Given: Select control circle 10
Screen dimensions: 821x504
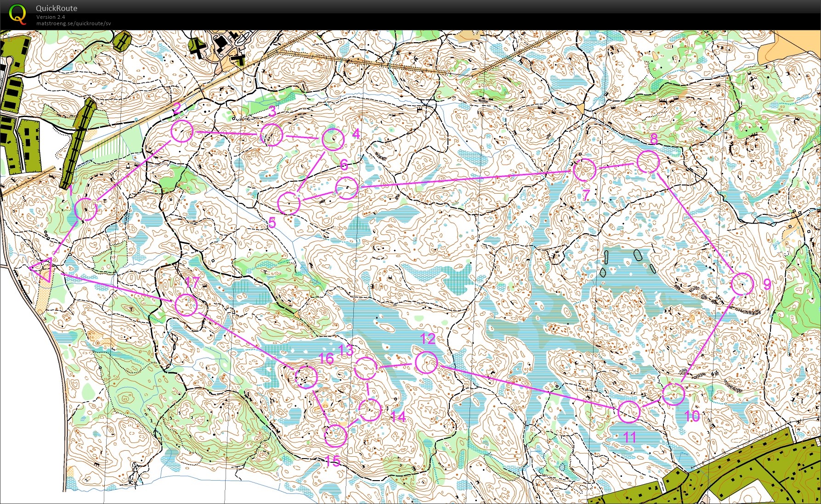Looking at the screenshot, I should 674,394.
